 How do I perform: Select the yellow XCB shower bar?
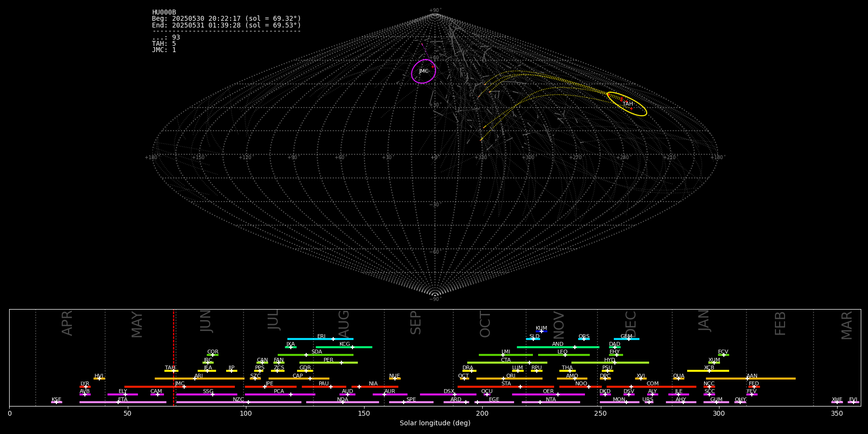click(708, 371)
